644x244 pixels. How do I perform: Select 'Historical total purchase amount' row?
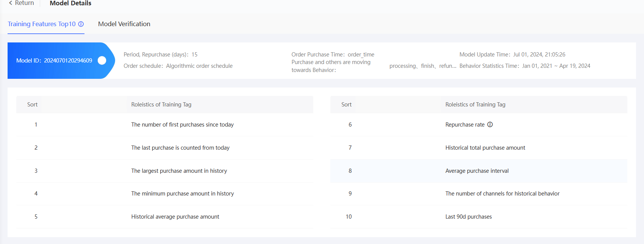[x=478, y=148]
